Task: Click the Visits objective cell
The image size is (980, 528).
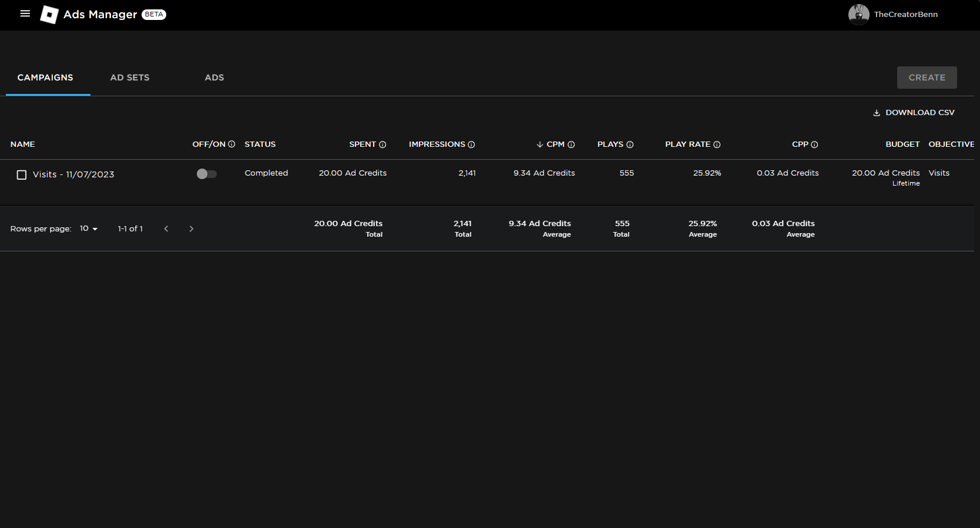Action: pyautogui.click(x=939, y=173)
